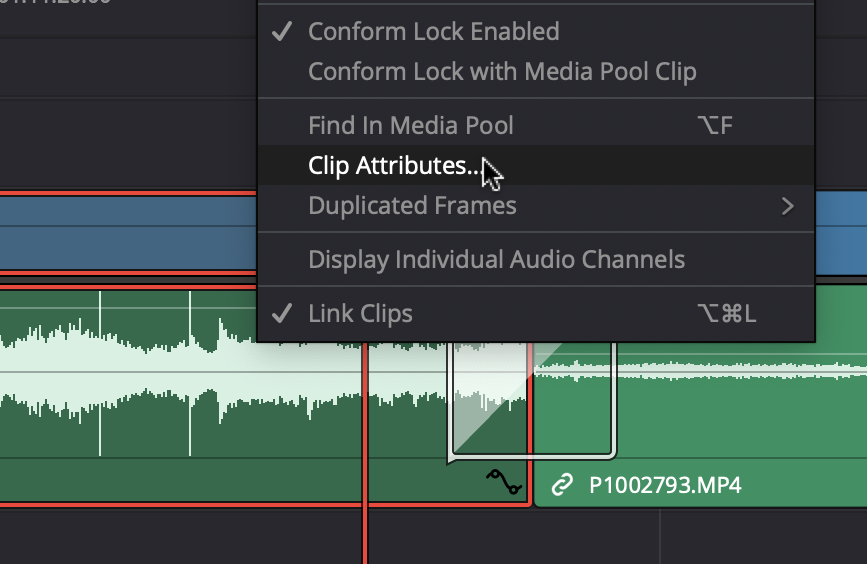The height and width of the screenshot is (564, 867).
Task: Select the blue video clip right of the menu
Action: click(841, 230)
